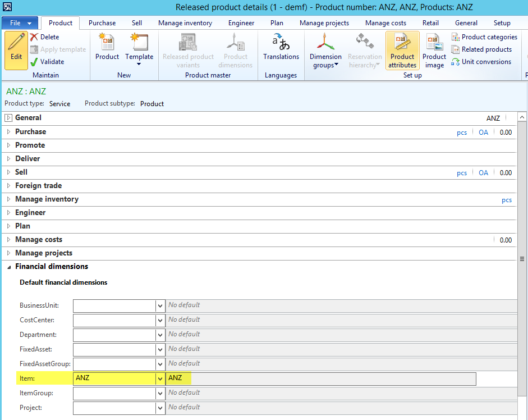Expand the Manage costs section
This screenshot has height=420, width=528.
point(8,240)
